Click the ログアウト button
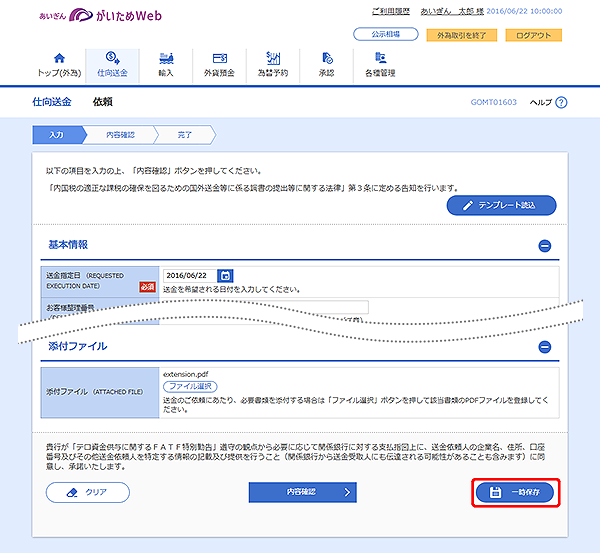 (x=534, y=35)
